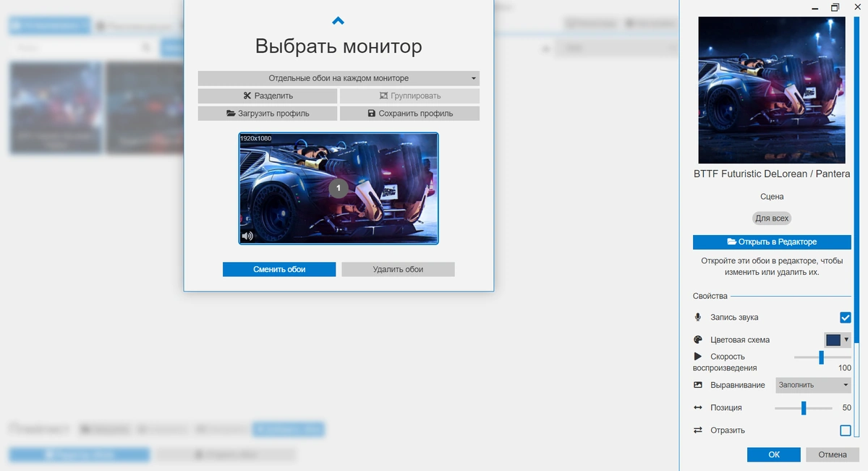The width and height of the screenshot is (868, 471).
Task: Collapse the monitor selection panel with the up chevron
Action: 338,21
